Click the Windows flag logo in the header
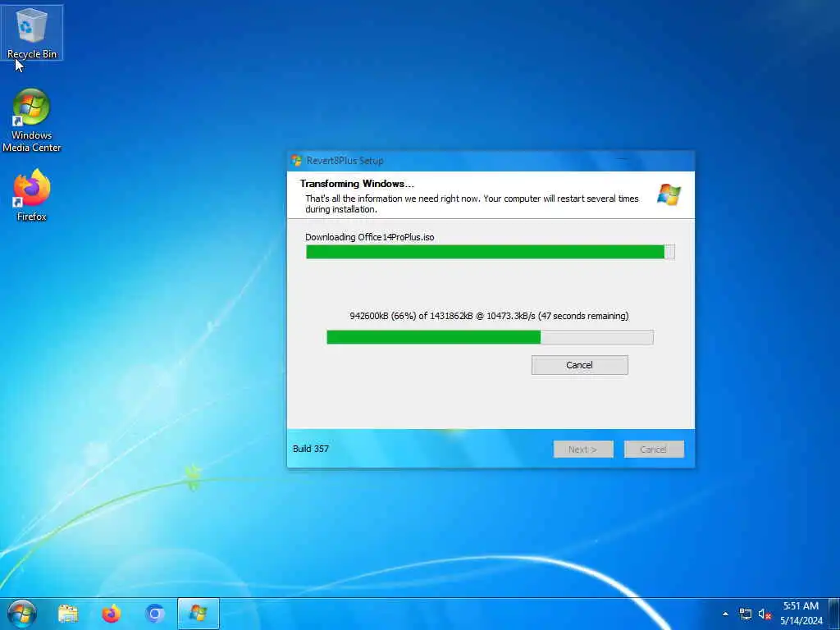The height and width of the screenshot is (630, 840). (x=669, y=194)
